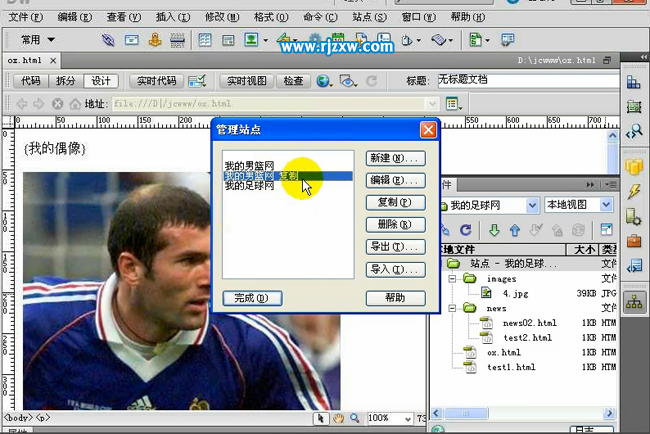
Task: Open the 文件(F) menu
Action: pyautogui.click(x=26, y=17)
